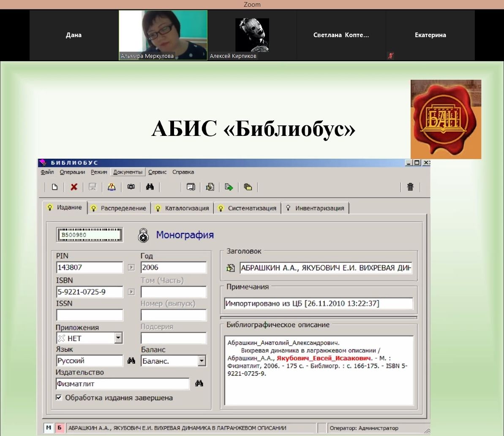Click the barcode B500980 label
Viewport: 504px width, 436px height.
pos(90,235)
